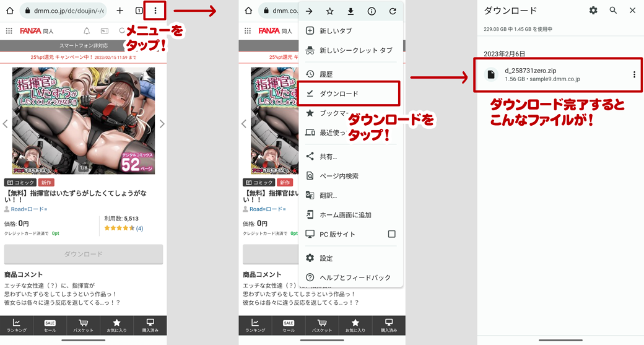
Task: Select 新しいタブ in the Chrome menu
Action: click(350, 31)
